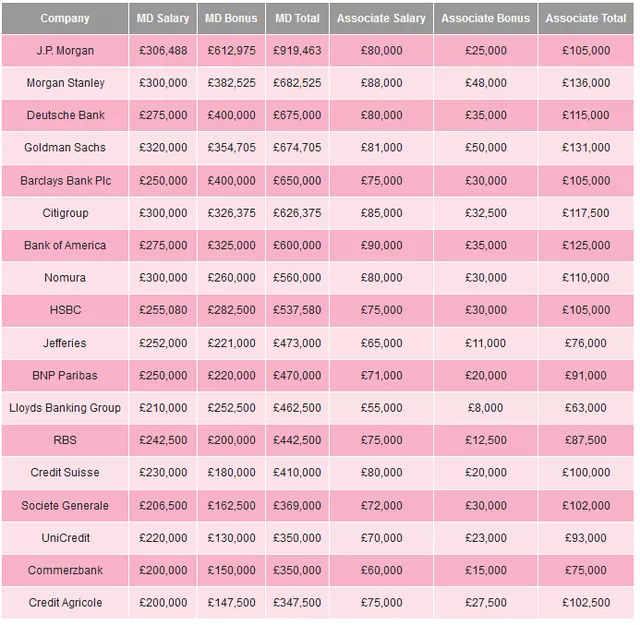Click J.P. Morgan MD Salary £306,488
The height and width of the screenshot is (625, 640).
click(163, 51)
